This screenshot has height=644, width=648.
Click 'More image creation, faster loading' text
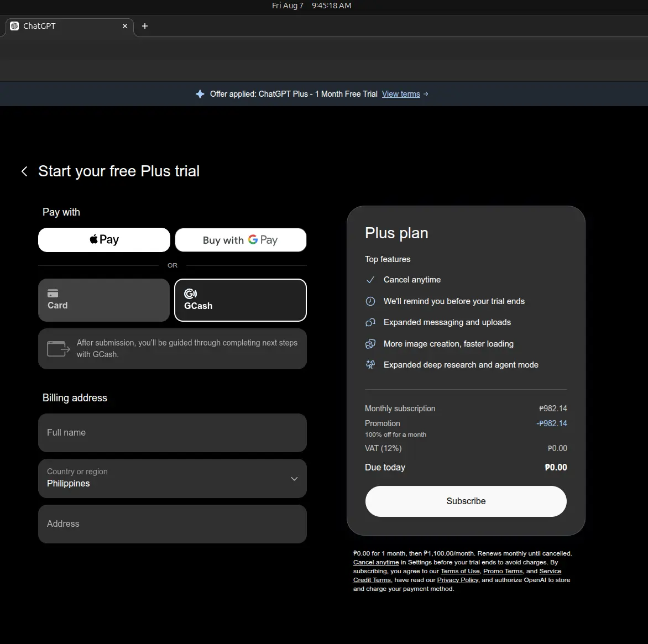click(448, 344)
